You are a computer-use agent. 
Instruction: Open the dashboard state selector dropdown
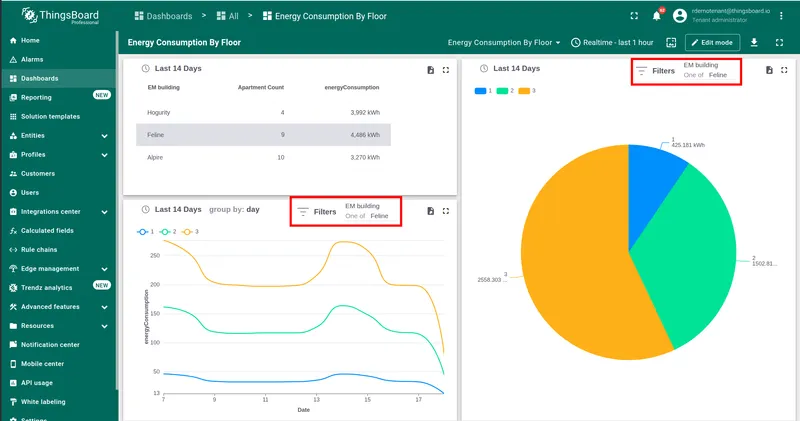click(504, 42)
